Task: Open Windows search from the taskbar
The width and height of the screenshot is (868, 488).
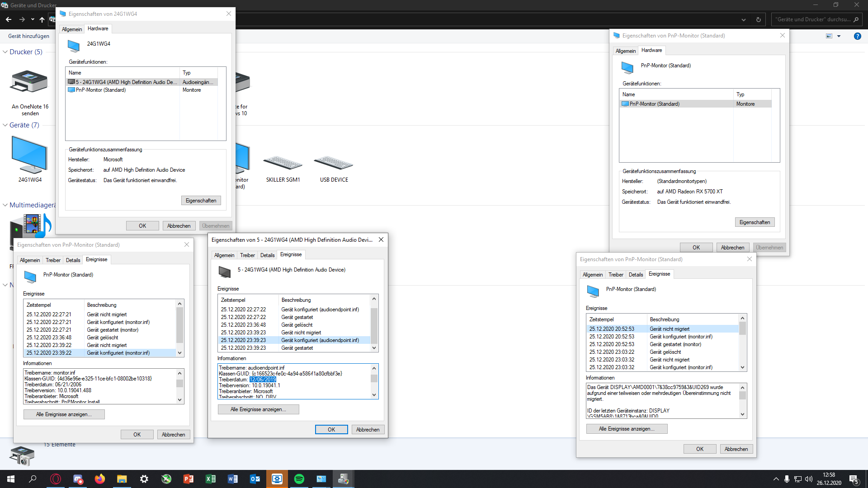Action: 33,479
